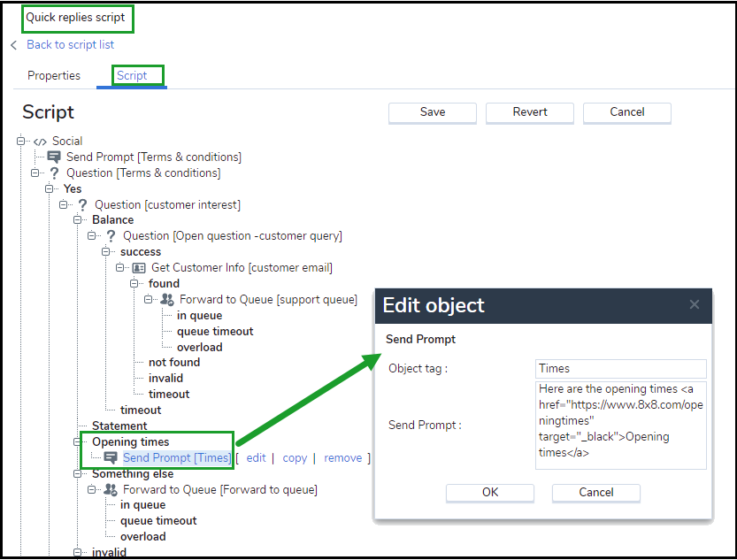Click the 'Quick replies script' title

(75, 18)
